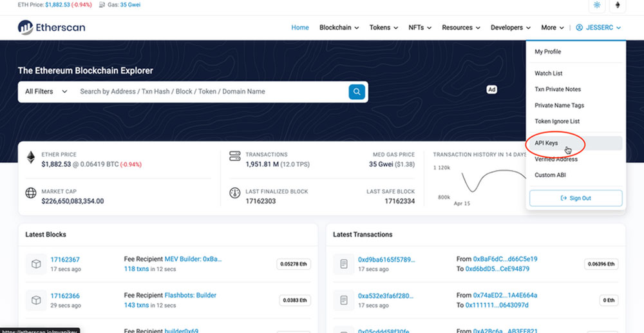
Task: Open block 17162366 link
Action: coord(65,296)
